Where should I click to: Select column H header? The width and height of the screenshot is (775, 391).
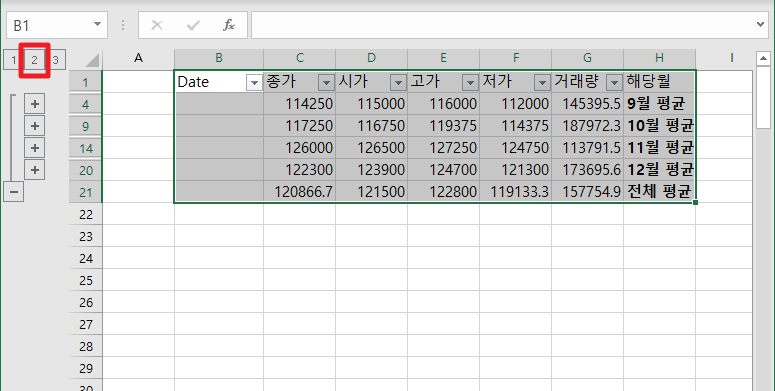coord(659,59)
